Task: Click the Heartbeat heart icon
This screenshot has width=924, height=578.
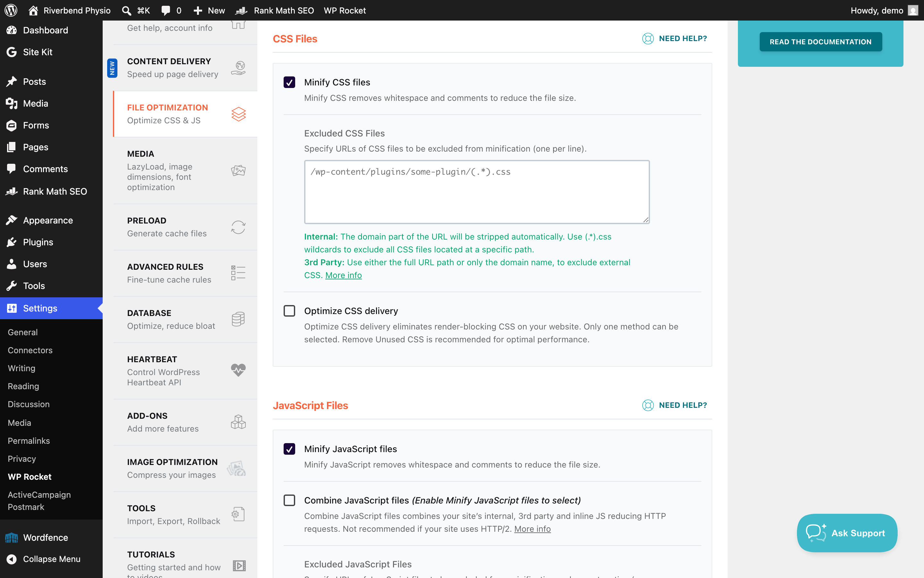Action: (238, 371)
